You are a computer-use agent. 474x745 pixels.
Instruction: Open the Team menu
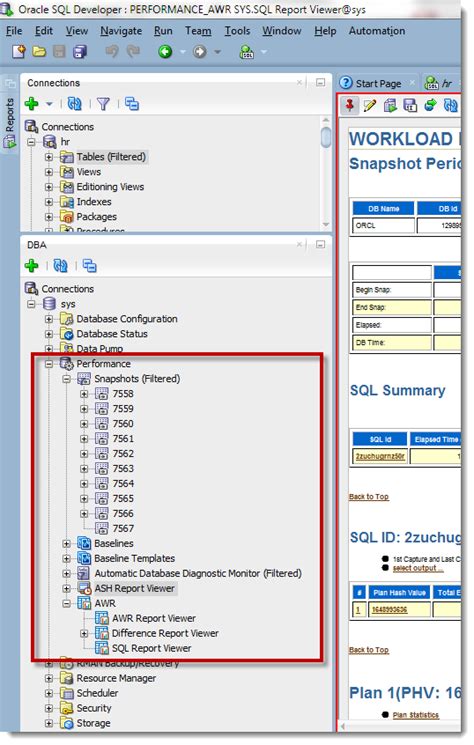(198, 31)
